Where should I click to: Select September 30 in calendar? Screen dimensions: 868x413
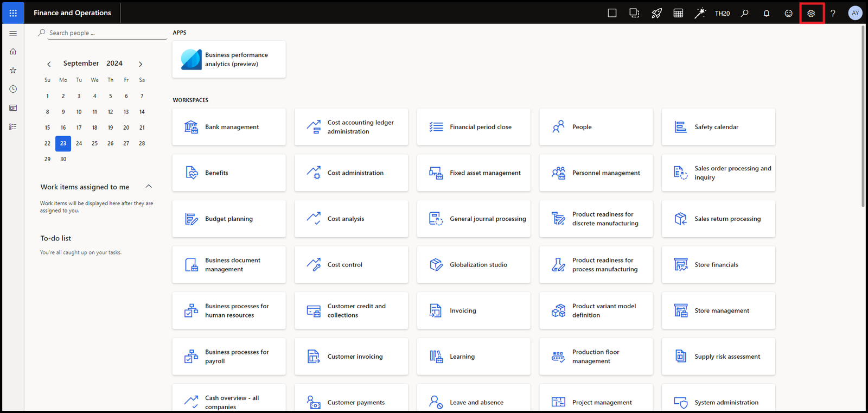(63, 159)
